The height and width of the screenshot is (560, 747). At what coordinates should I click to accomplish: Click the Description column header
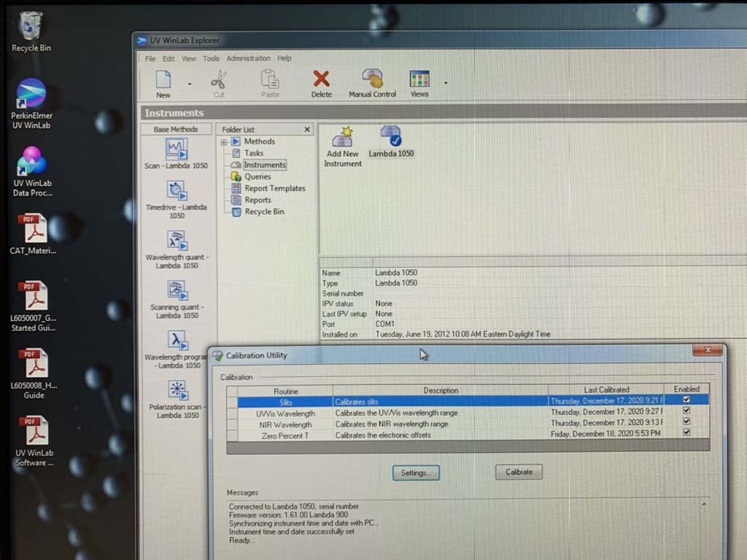pos(441,391)
